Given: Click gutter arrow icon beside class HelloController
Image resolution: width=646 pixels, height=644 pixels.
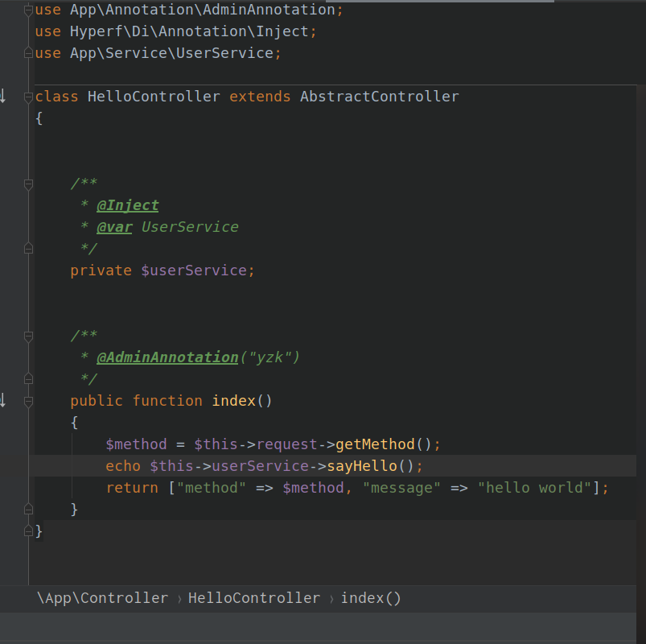Looking at the screenshot, I should [x=2, y=95].
